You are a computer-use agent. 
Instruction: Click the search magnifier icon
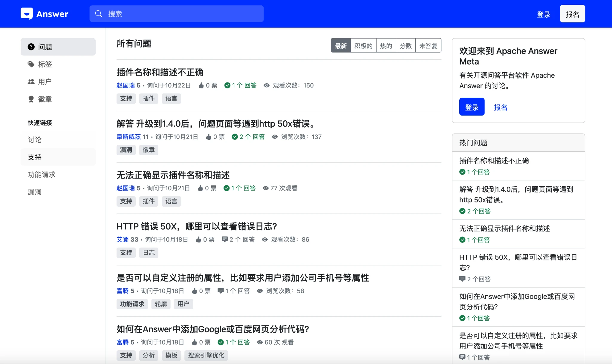click(99, 14)
